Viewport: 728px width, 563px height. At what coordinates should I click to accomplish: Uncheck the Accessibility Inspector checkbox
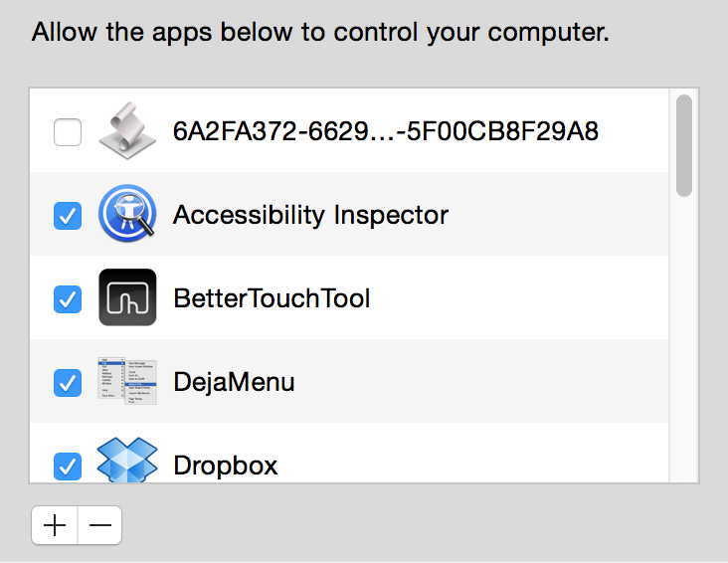[x=68, y=216]
